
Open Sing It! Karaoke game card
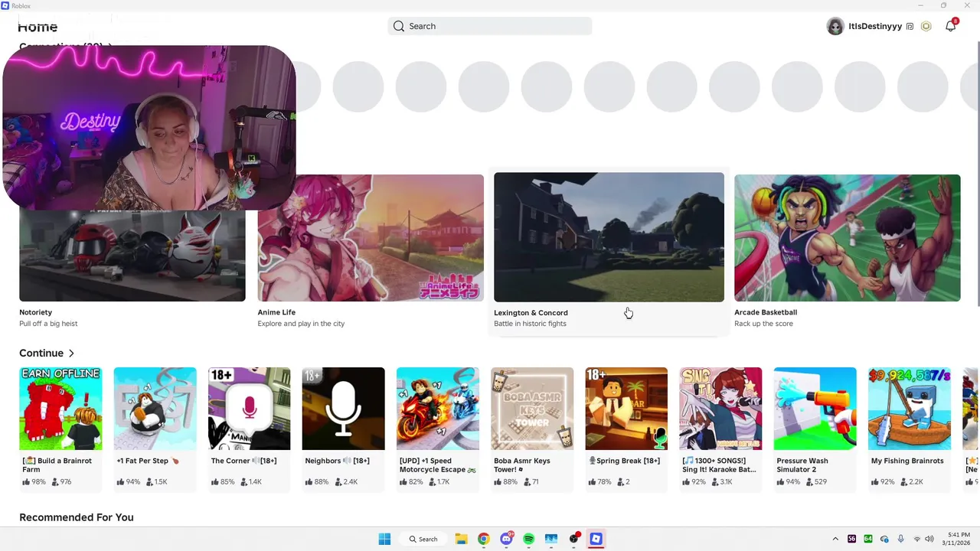click(x=720, y=429)
